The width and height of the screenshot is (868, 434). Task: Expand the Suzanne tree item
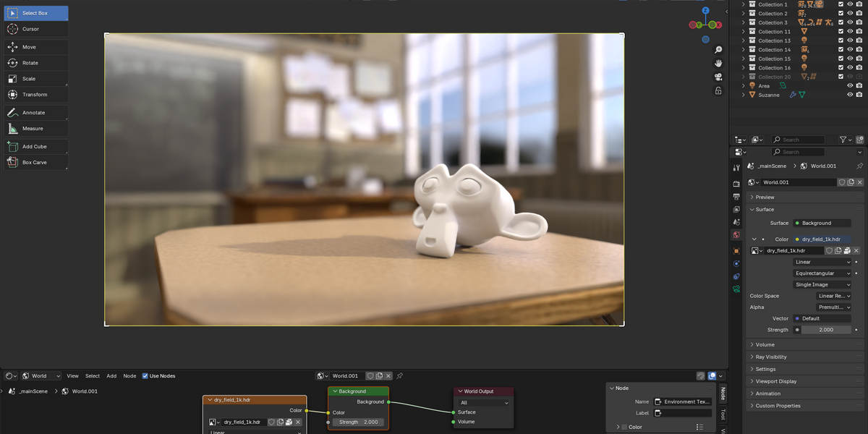pyautogui.click(x=743, y=95)
